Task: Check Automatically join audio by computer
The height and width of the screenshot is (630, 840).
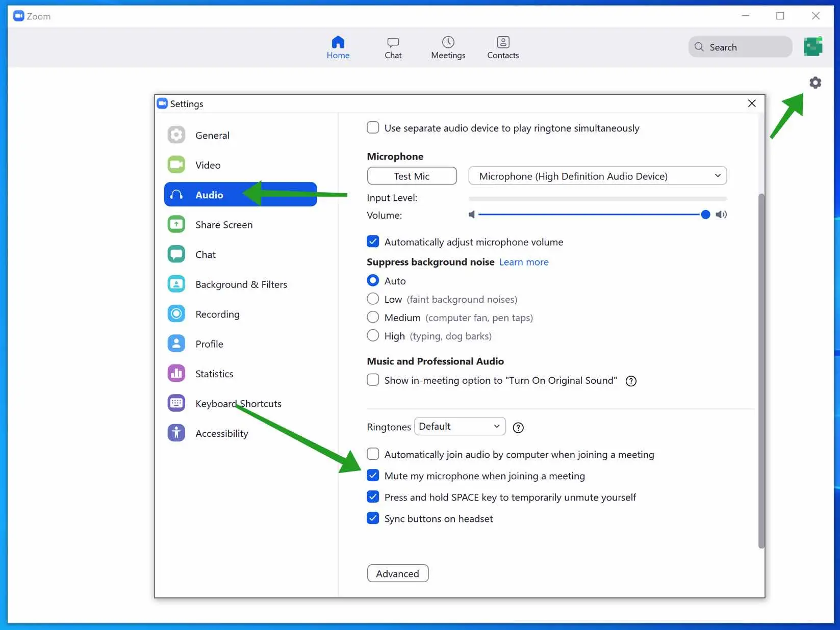Action: pyautogui.click(x=373, y=454)
